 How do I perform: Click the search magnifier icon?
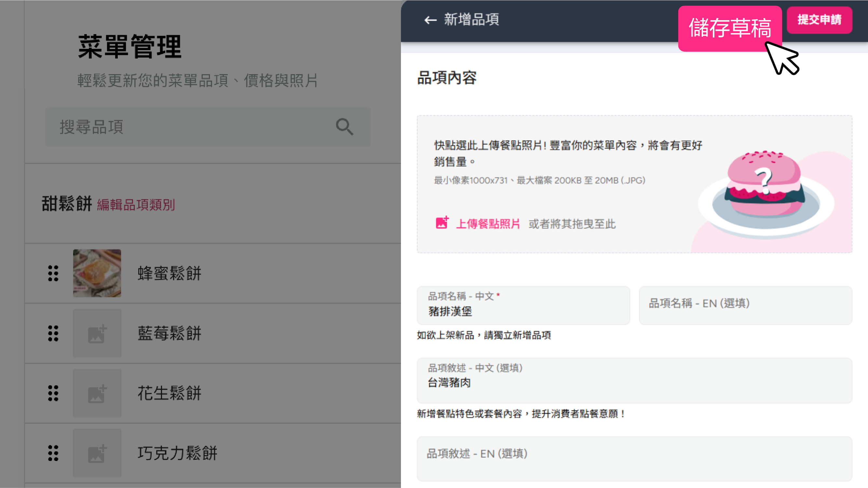tap(344, 127)
